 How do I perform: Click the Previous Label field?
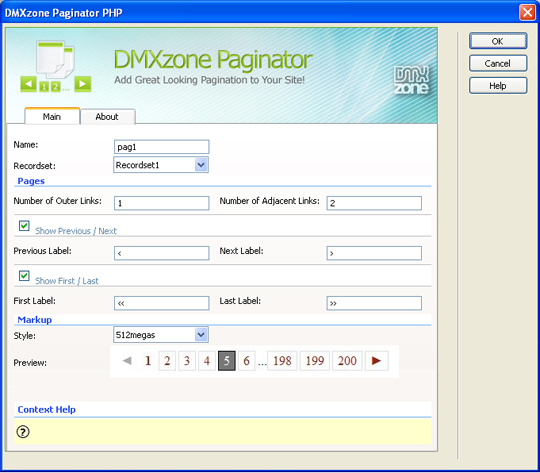point(162,253)
